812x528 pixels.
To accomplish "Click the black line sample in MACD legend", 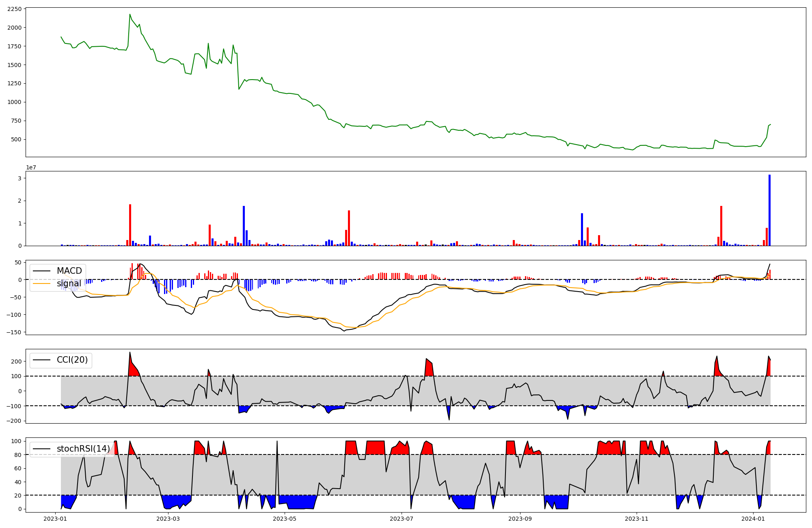I will pos(42,271).
